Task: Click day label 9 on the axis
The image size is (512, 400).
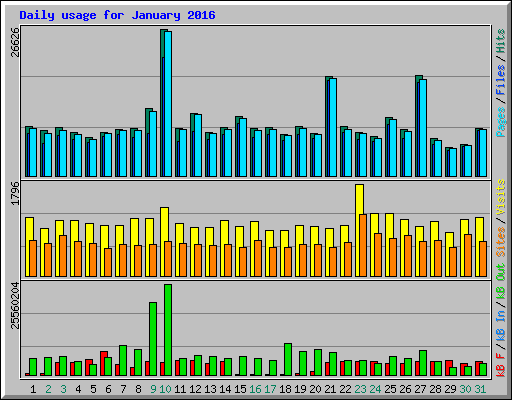Action: coord(153,389)
